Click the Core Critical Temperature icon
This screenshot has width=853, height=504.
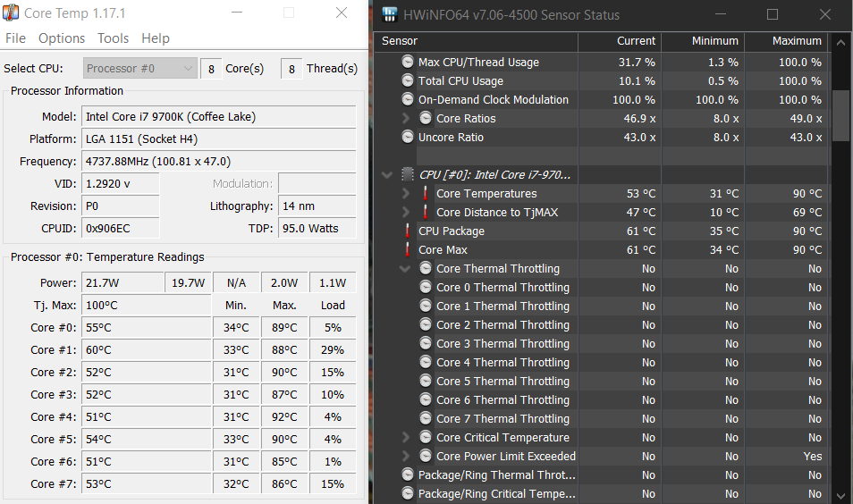[426, 437]
